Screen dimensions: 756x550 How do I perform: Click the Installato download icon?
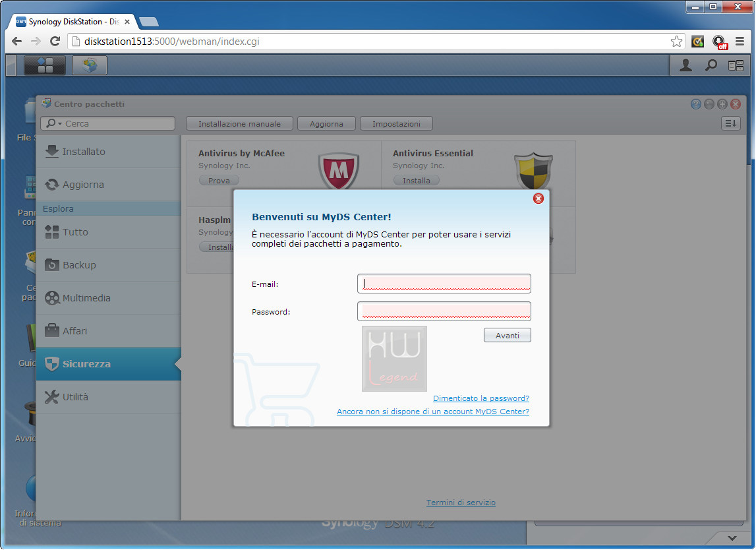pyautogui.click(x=51, y=152)
